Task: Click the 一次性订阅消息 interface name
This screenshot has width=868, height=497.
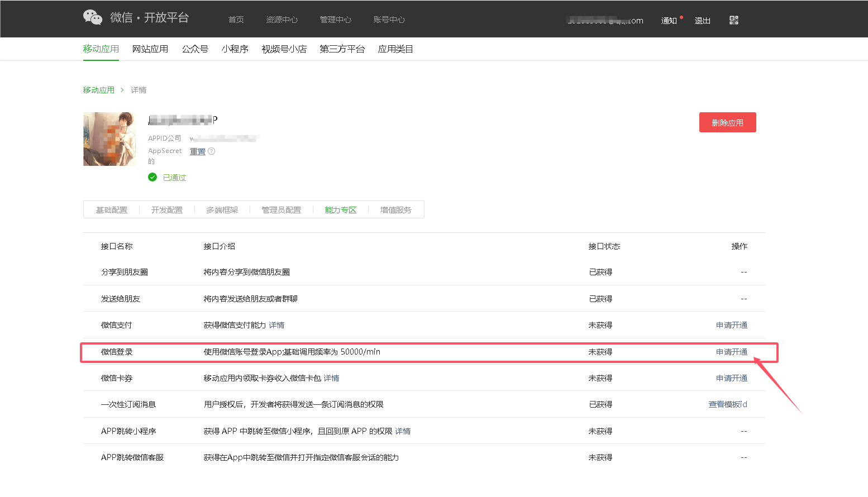Action: pos(128,404)
